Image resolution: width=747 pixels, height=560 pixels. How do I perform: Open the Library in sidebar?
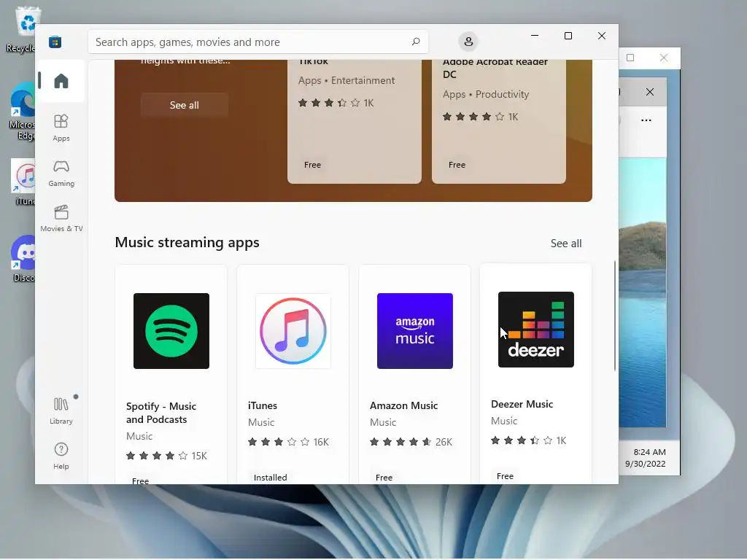[61, 411]
